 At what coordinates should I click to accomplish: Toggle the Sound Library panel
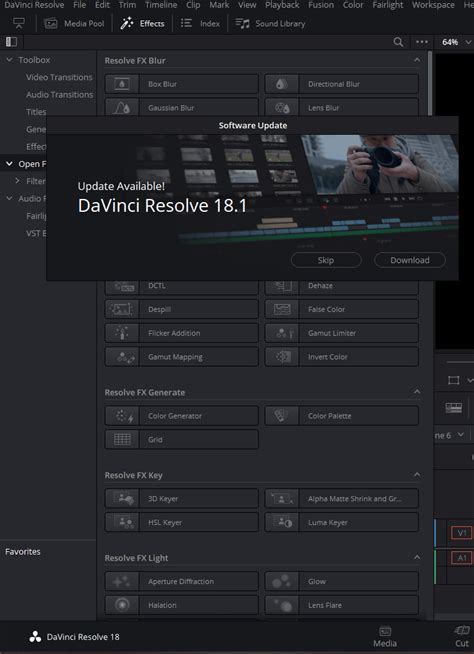(x=270, y=23)
